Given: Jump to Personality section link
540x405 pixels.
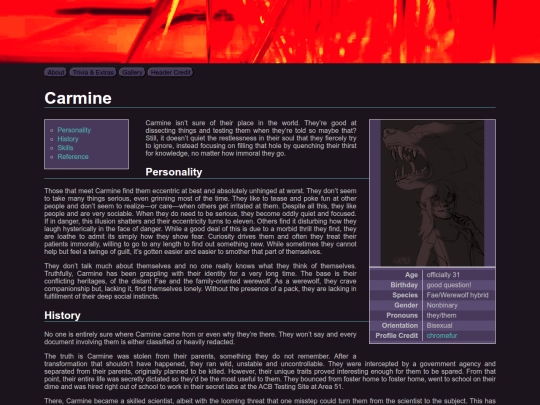Looking at the screenshot, I should pyautogui.click(x=74, y=130).
